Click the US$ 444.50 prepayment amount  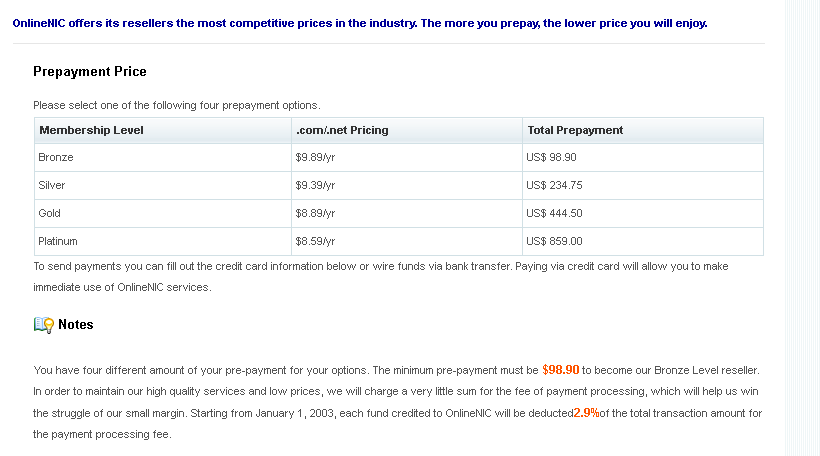coord(554,213)
